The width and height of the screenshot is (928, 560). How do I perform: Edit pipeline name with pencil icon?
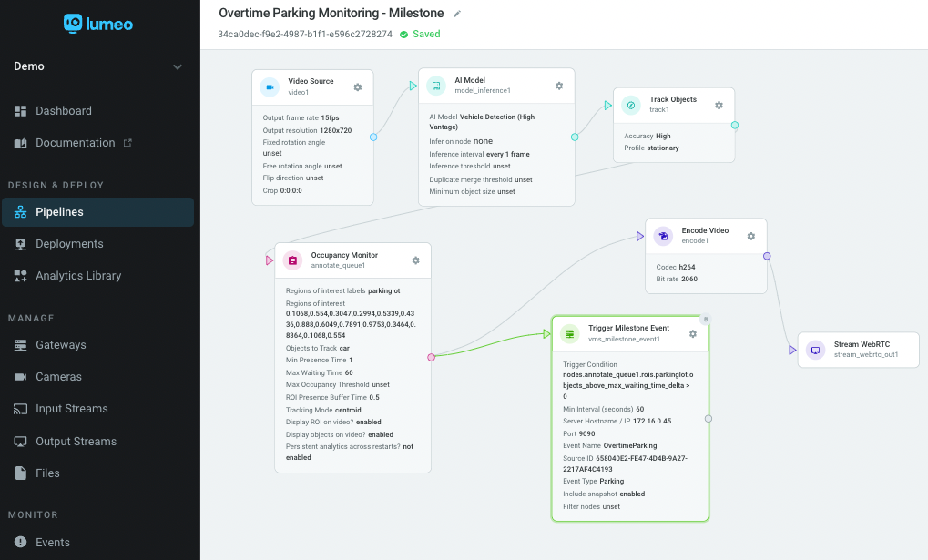(457, 14)
